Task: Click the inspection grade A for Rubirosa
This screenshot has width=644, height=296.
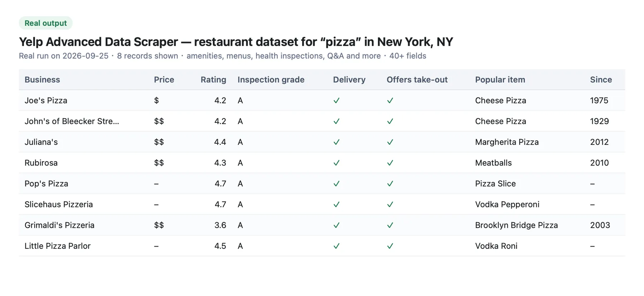Action: (240, 163)
